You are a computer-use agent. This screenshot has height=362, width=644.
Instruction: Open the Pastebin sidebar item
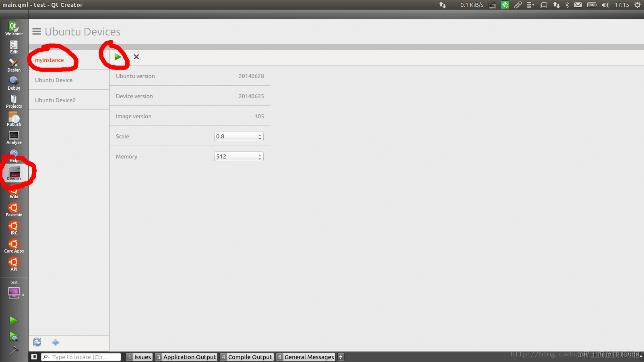pyautogui.click(x=14, y=210)
